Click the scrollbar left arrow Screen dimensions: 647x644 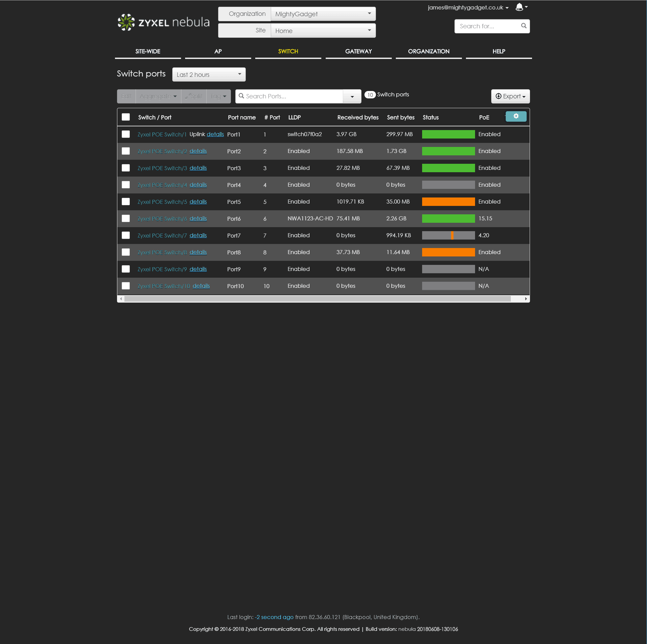121,299
